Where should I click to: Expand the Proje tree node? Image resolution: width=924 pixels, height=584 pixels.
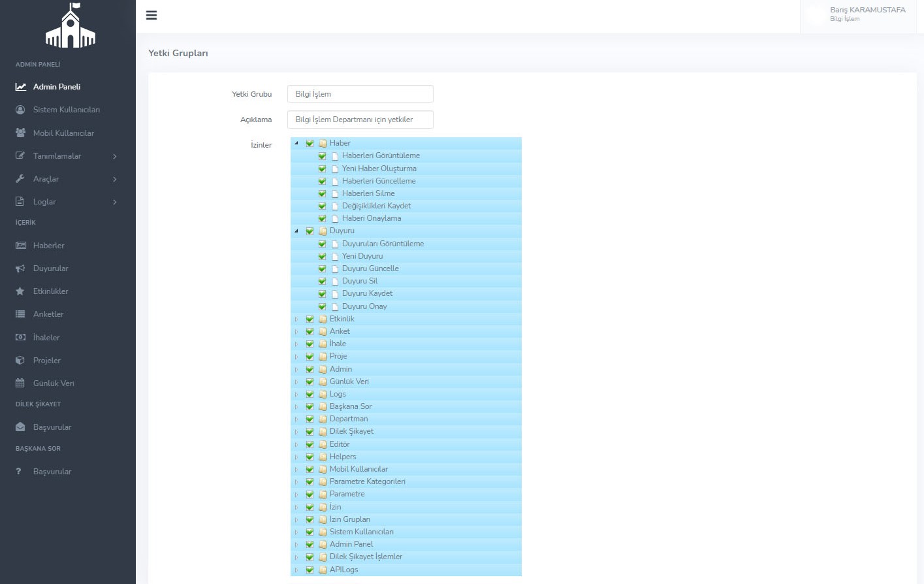point(296,357)
